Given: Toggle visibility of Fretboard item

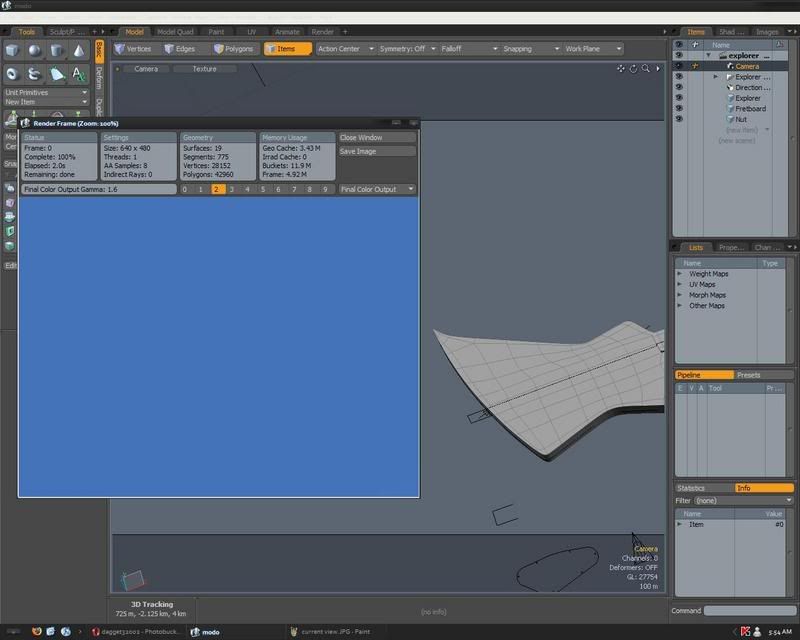Looking at the screenshot, I should click(679, 109).
